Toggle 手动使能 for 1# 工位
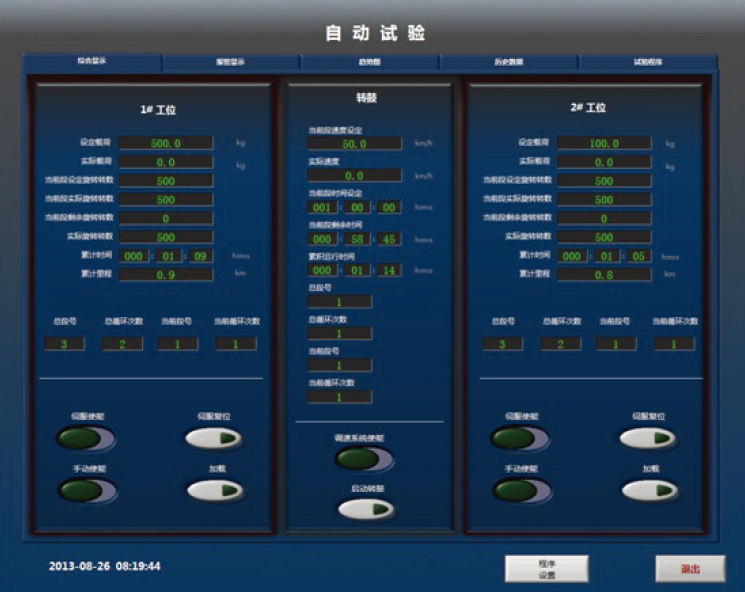 click(x=87, y=491)
